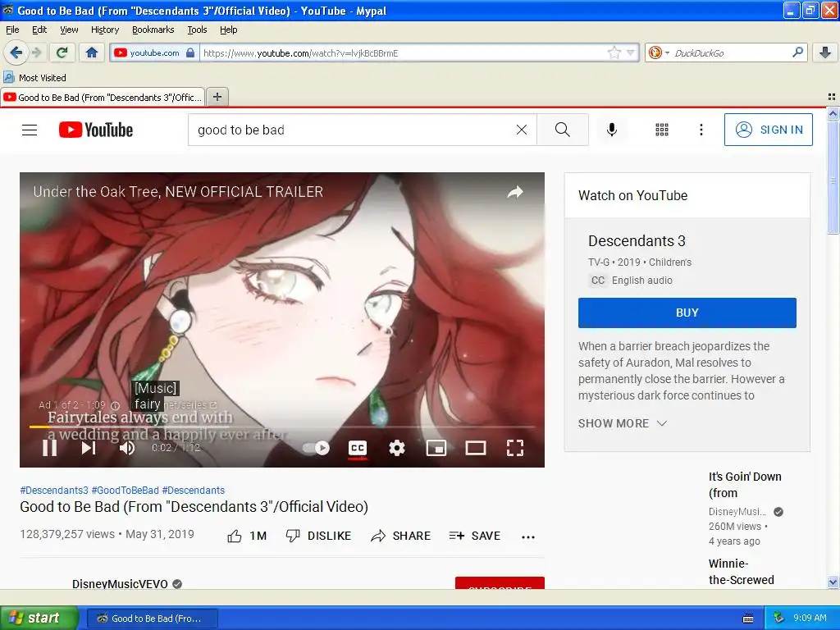The width and height of the screenshot is (840, 630).
Task: Open the It's Goin' Down suggested video
Action: point(745,485)
